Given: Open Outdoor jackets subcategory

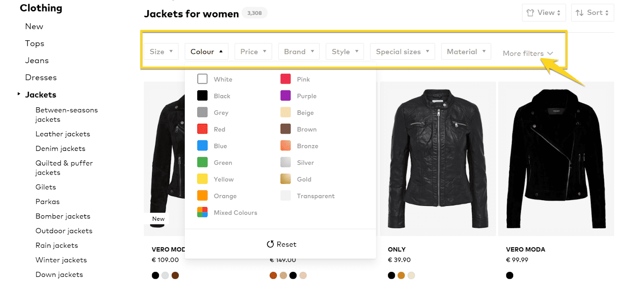Looking at the screenshot, I should (64, 231).
